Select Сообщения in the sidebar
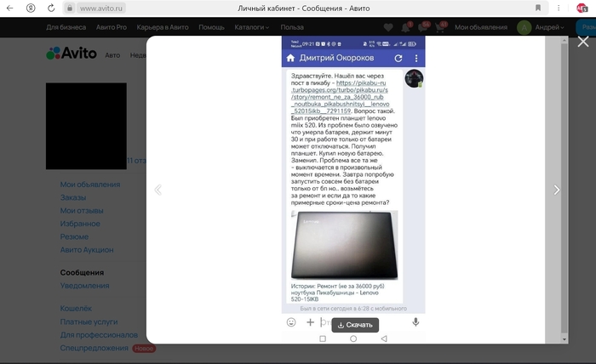The image size is (596, 364). [82, 272]
